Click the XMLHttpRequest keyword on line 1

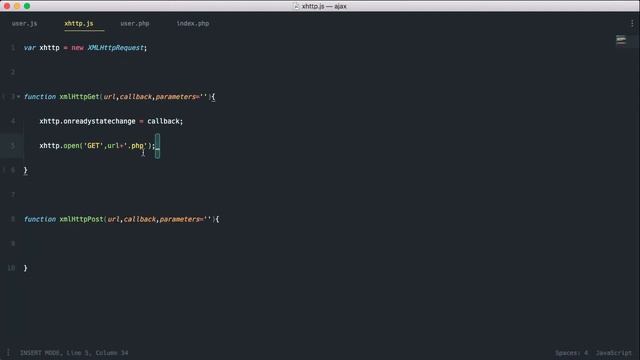coord(116,48)
